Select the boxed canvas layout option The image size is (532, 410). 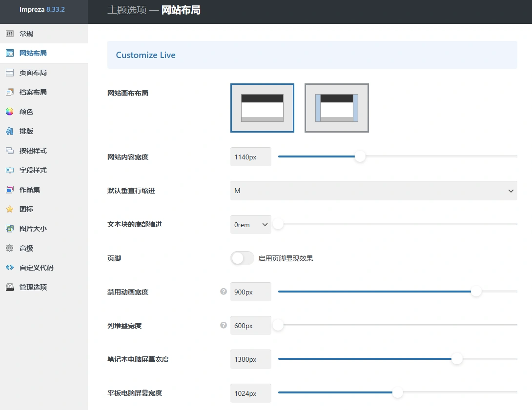coord(336,108)
